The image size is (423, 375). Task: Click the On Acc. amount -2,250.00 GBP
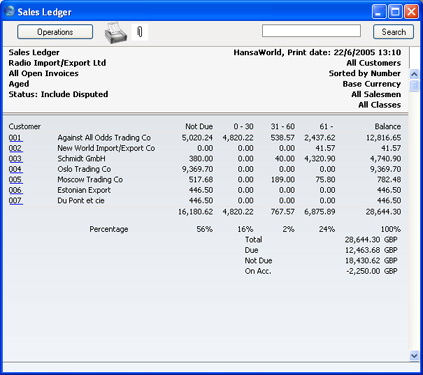(x=372, y=271)
